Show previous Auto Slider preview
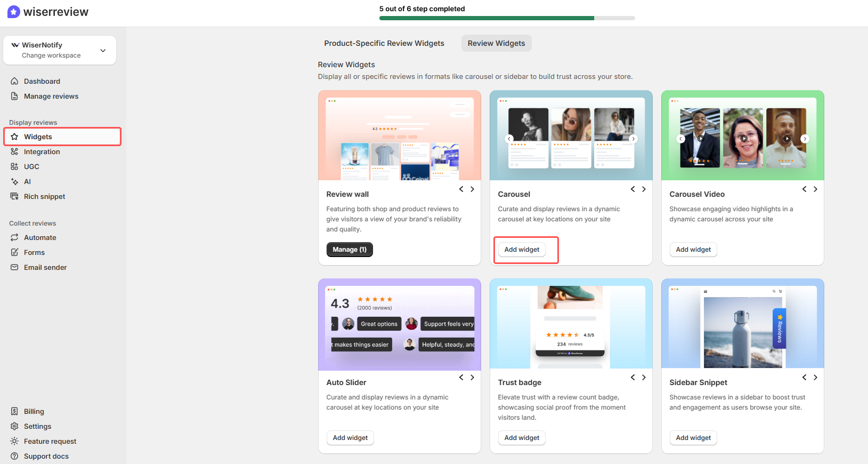Image resolution: width=868 pixels, height=464 pixels. [461, 377]
